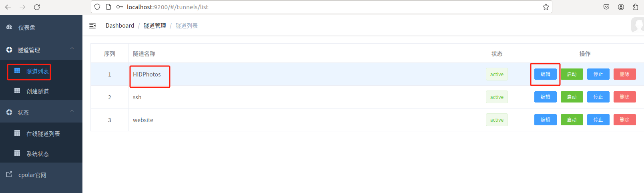
Task: Click the shield tracking protection icon
Action: tap(97, 7)
